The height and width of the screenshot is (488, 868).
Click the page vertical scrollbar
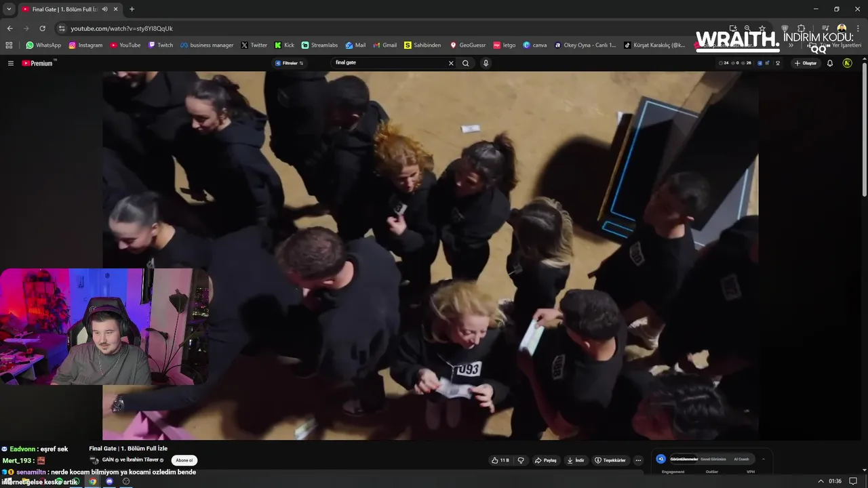click(864, 129)
